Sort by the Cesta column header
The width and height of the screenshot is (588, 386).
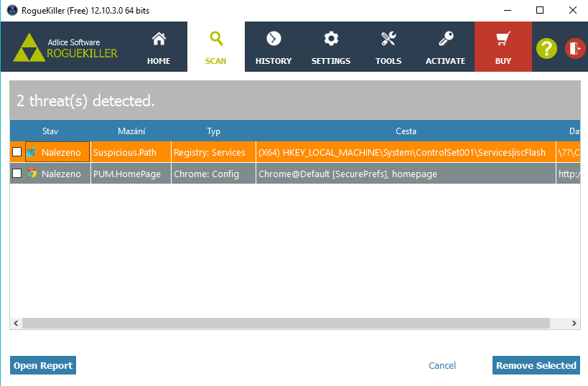[x=406, y=131]
